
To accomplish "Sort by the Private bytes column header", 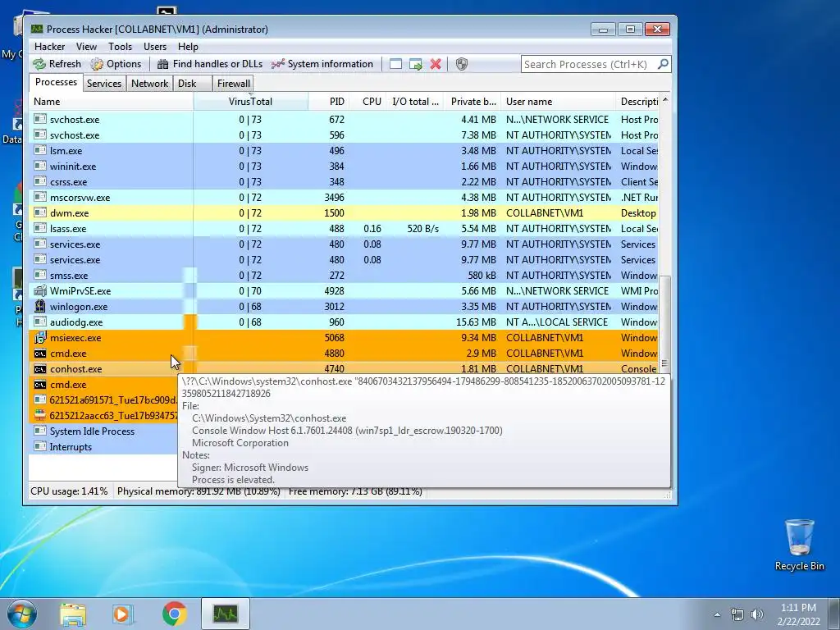I will (473, 102).
